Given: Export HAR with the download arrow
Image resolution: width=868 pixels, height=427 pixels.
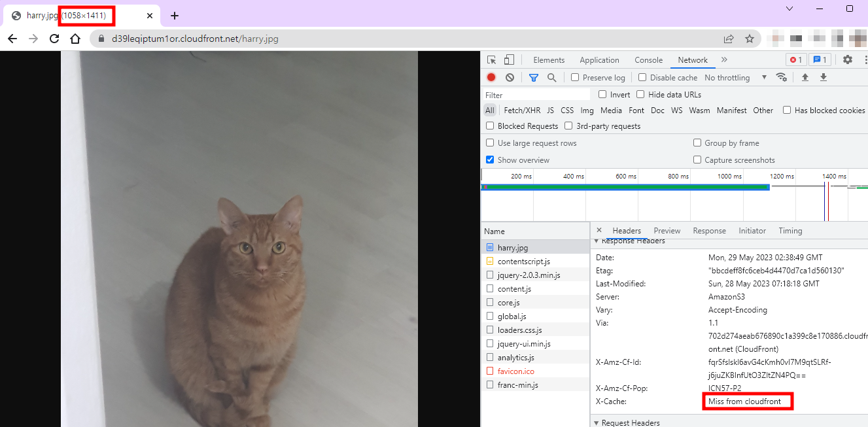Looking at the screenshot, I should tap(824, 77).
